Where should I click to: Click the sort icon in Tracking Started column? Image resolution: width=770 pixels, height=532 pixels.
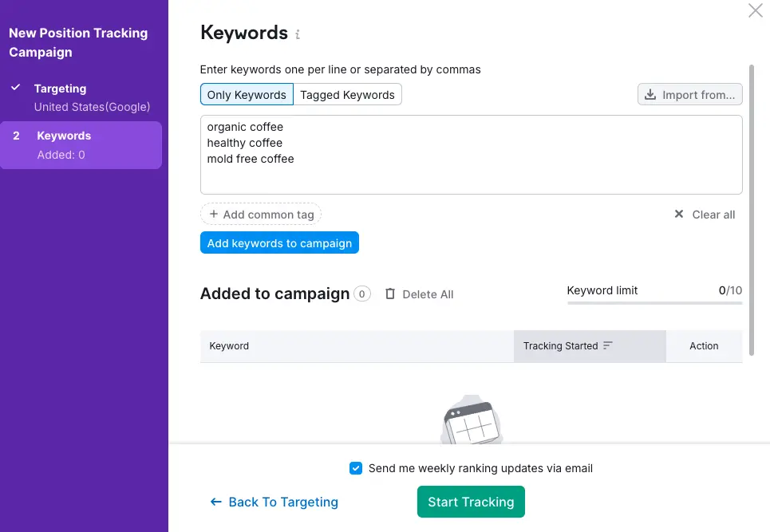pyautogui.click(x=608, y=346)
